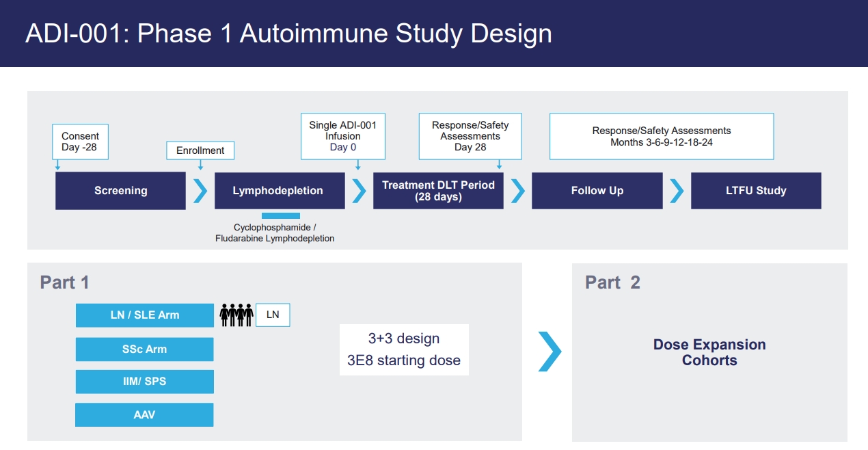This screenshot has height=450, width=868.
Task: Select the Treatment DLT Period box
Action: click(438, 191)
